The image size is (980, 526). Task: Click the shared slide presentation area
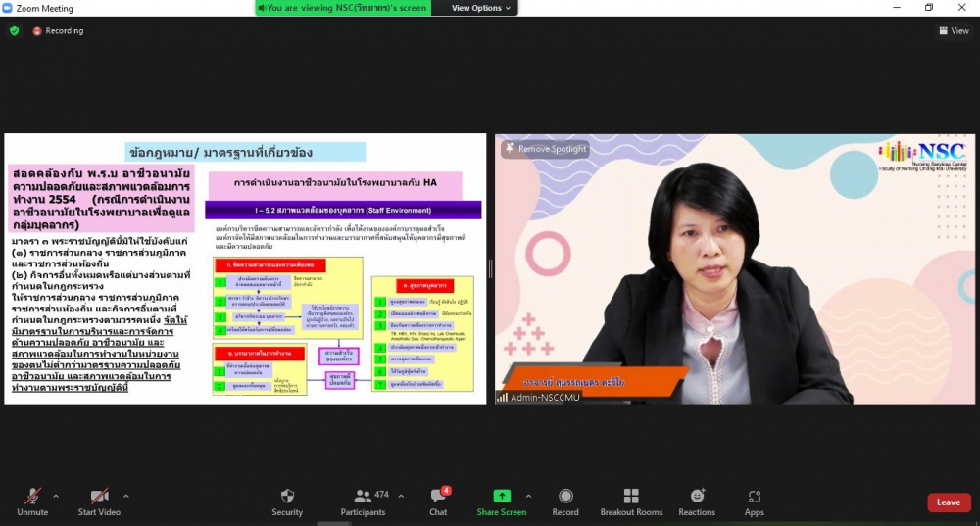point(245,269)
